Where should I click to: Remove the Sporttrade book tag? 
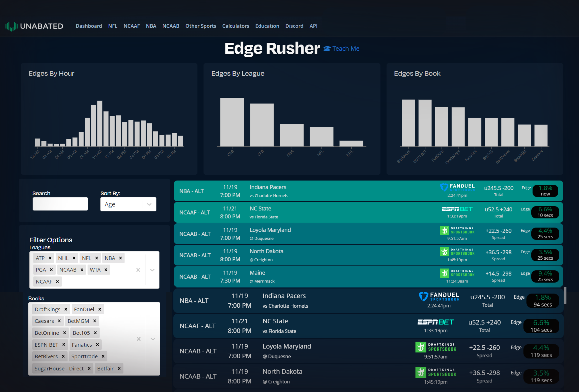coord(103,356)
